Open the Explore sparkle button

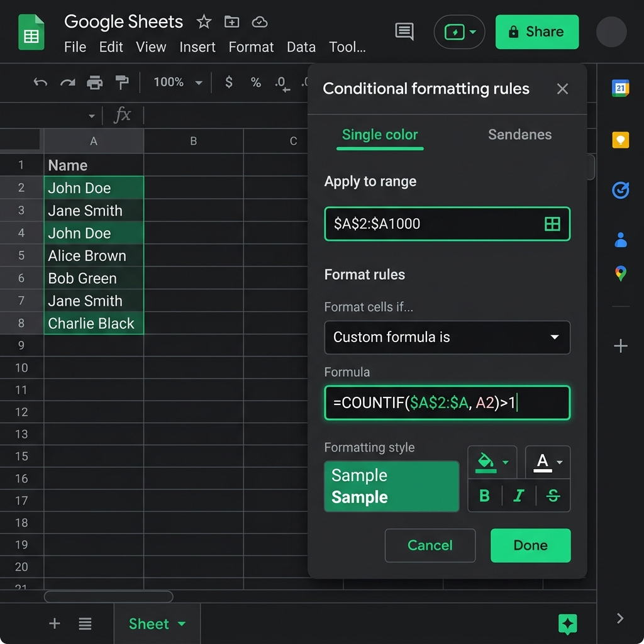(568, 624)
